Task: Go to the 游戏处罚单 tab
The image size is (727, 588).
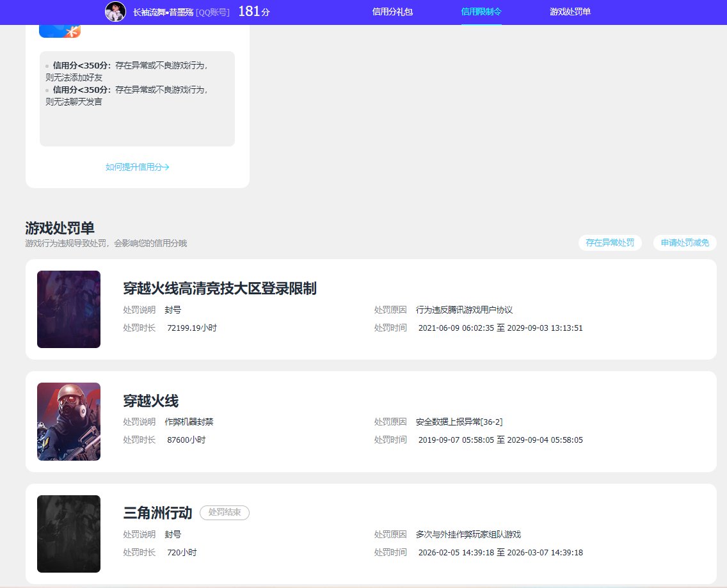Action: pos(570,12)
